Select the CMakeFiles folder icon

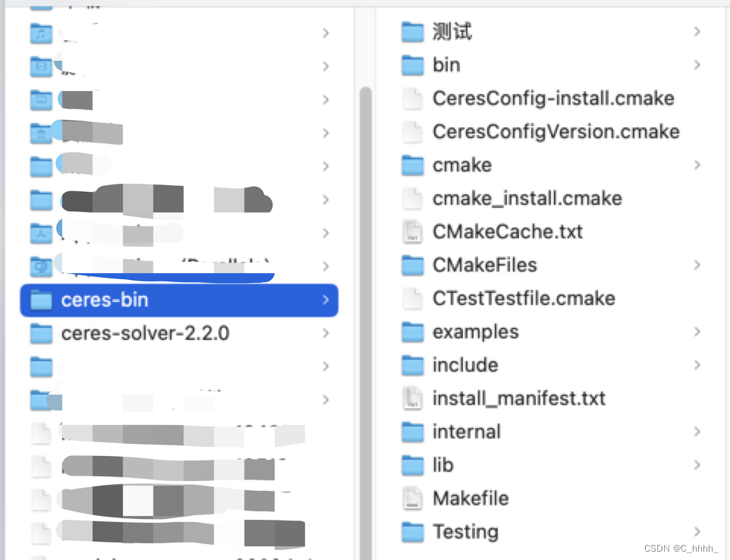point(413,265)
